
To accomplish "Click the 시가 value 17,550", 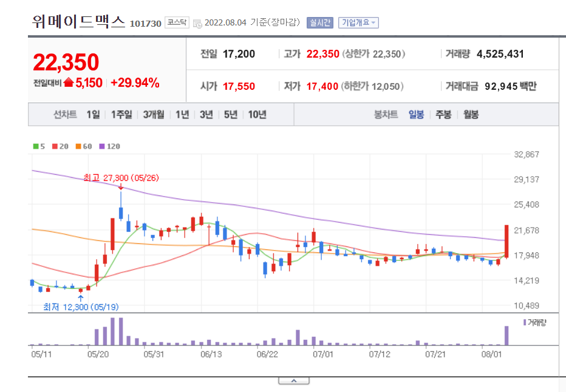I will coord(239,87).
